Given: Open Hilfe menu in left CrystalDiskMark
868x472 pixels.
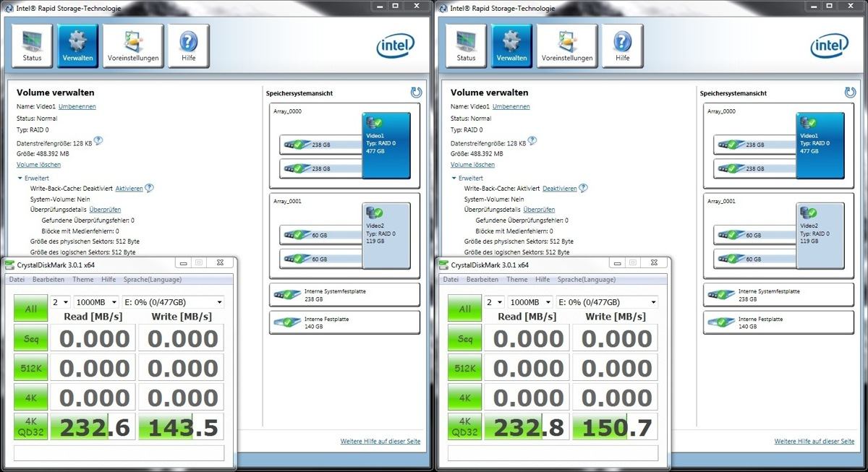Looking at the screenshot, I should pos(109,279).
